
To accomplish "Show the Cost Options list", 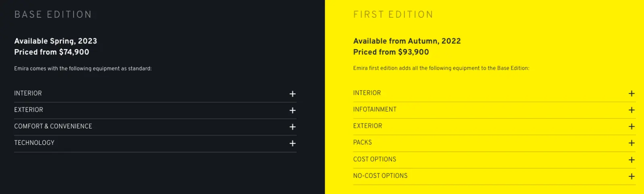I will 375,159.
